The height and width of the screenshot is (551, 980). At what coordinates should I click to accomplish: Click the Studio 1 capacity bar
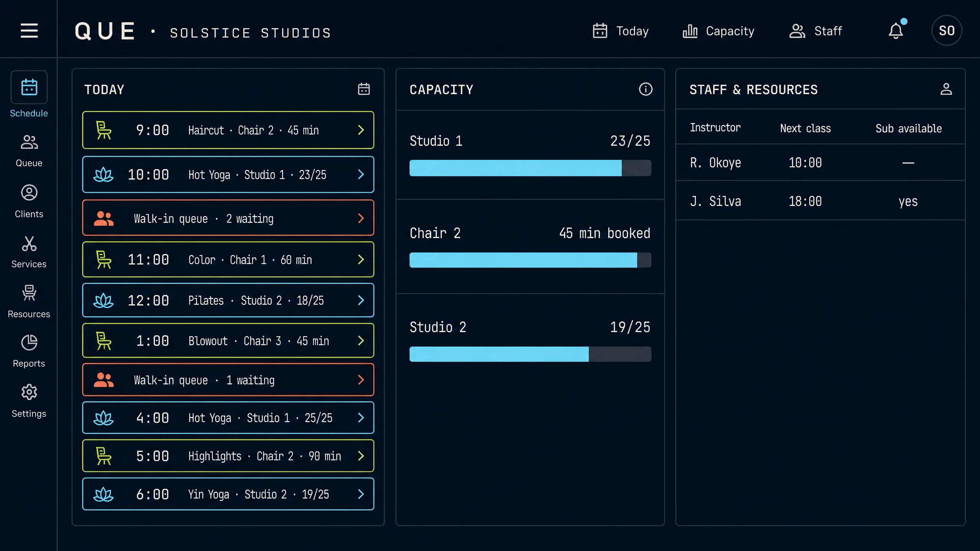pos(530,168)
